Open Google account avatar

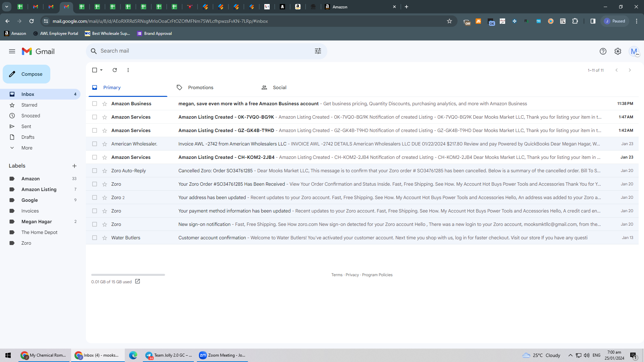(634, 51)
